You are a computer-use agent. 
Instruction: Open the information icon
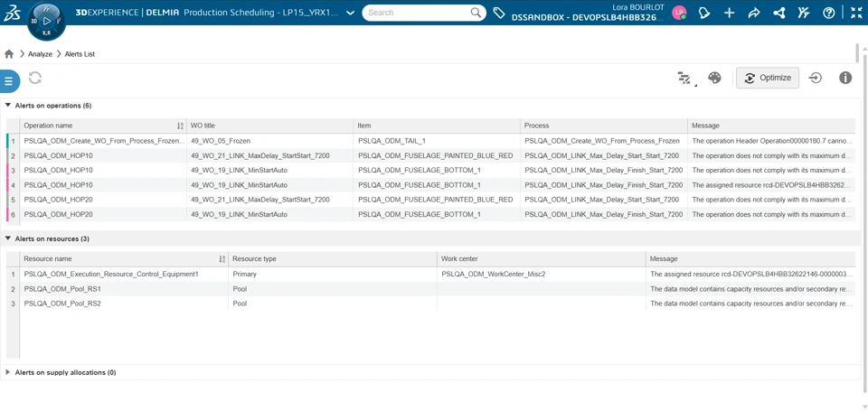(x=845, y=78)
